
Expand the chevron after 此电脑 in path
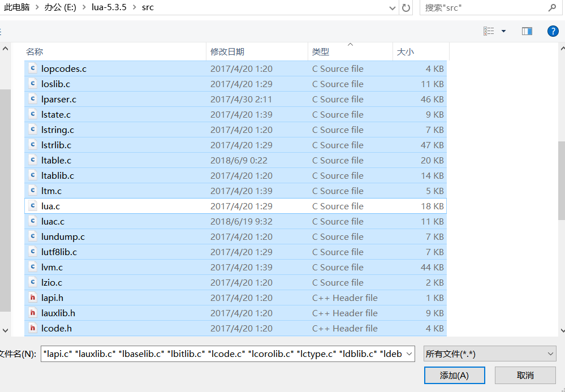click(x=37, y=7)
